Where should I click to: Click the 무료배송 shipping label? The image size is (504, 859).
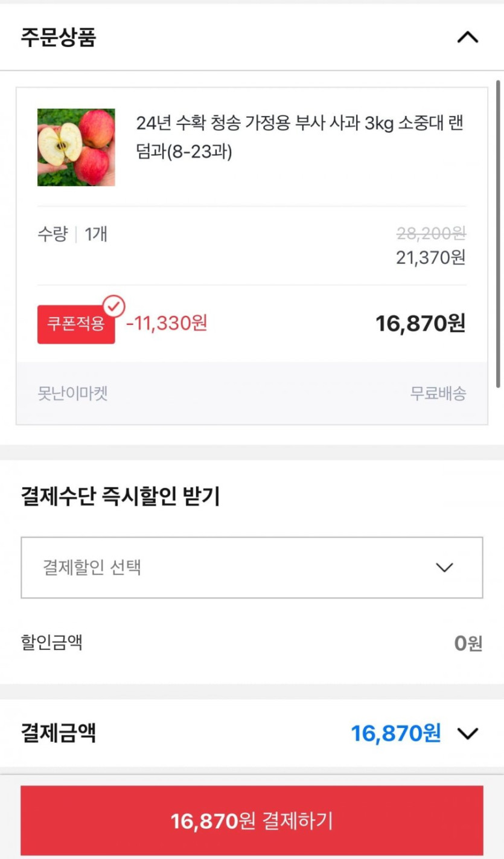point(438,394)
